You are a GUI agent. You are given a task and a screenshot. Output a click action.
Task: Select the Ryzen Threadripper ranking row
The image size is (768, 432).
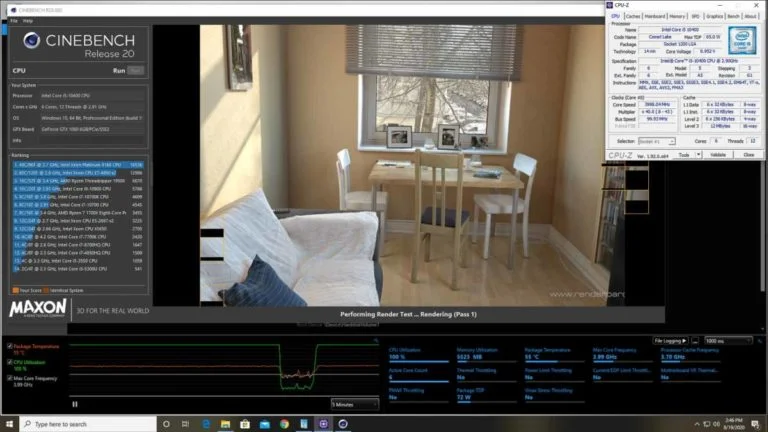coord(78,181)
